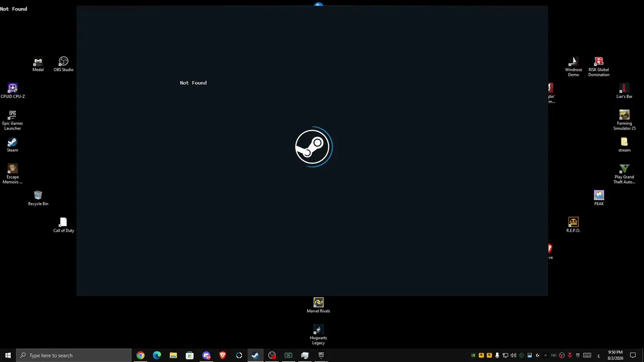Screen dimensions: 644x362
Task: Select the Recycle Bin icon
Action: (x=38, y=198)
